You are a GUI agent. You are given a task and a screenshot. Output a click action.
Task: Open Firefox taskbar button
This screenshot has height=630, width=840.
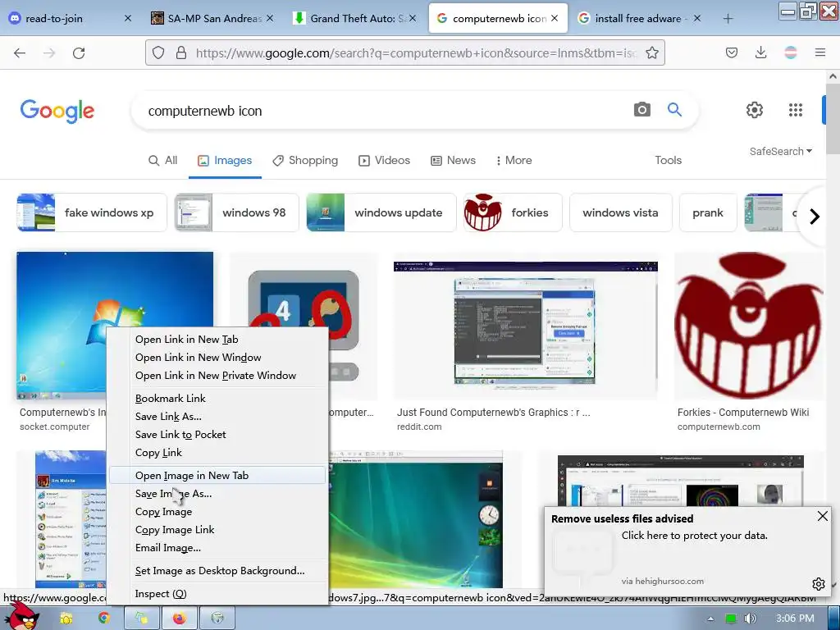179,619
